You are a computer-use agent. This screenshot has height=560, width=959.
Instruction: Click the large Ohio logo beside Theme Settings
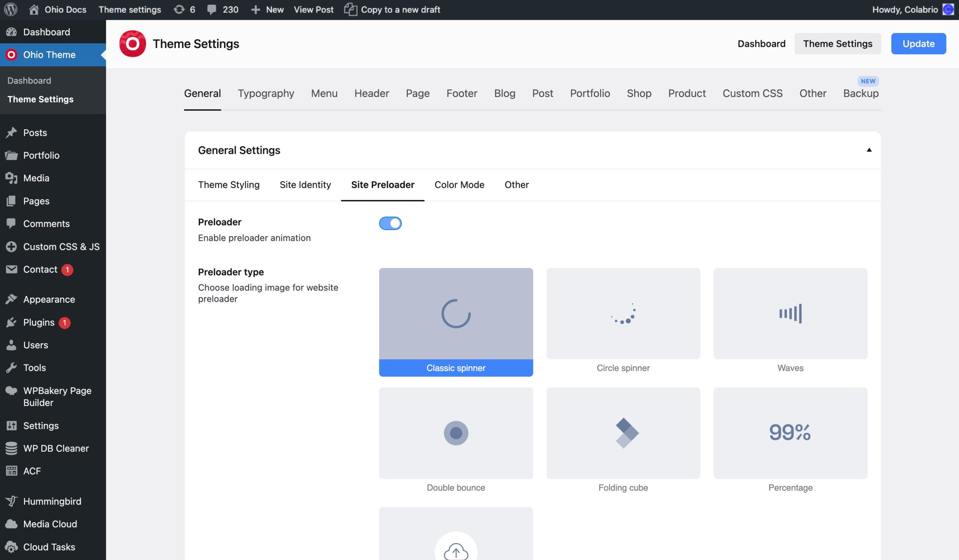pyautogui.click(x=133, y=44)
